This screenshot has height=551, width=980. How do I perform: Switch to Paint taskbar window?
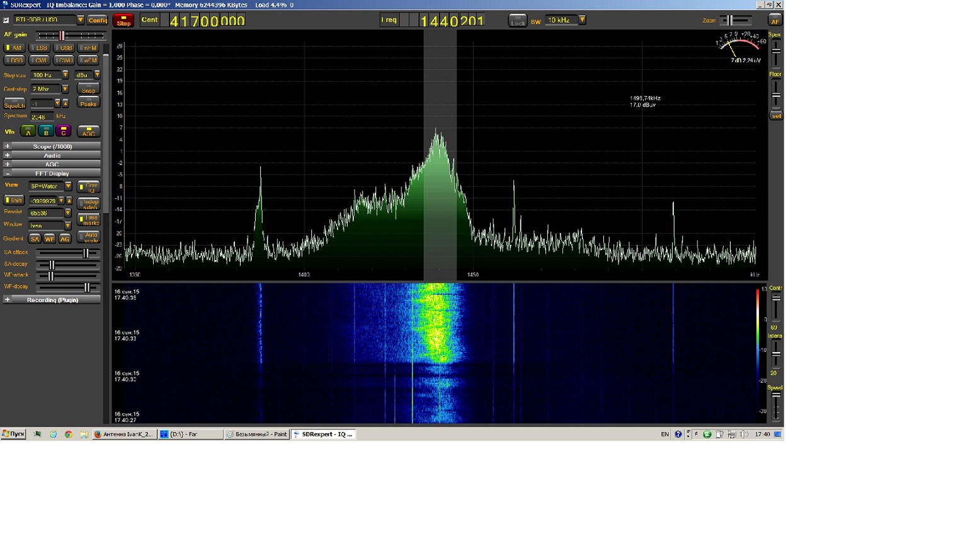point(257,434)
